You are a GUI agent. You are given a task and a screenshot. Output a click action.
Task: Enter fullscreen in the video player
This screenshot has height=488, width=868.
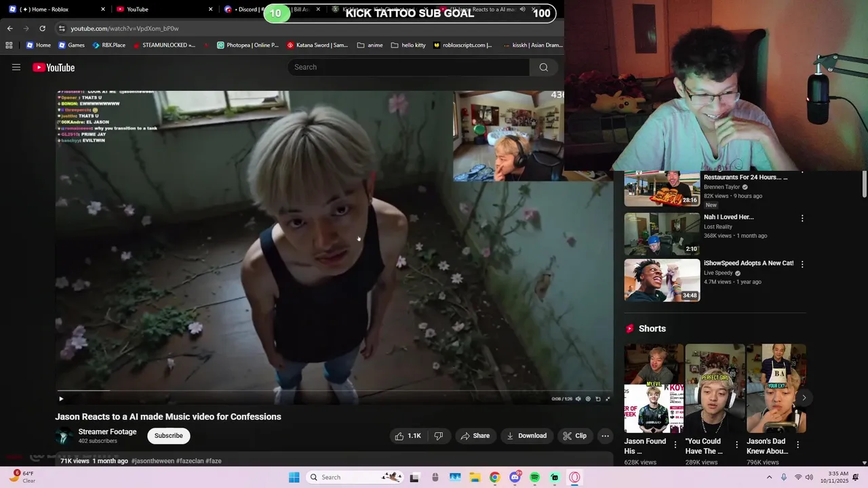click(x=607, y=399)
